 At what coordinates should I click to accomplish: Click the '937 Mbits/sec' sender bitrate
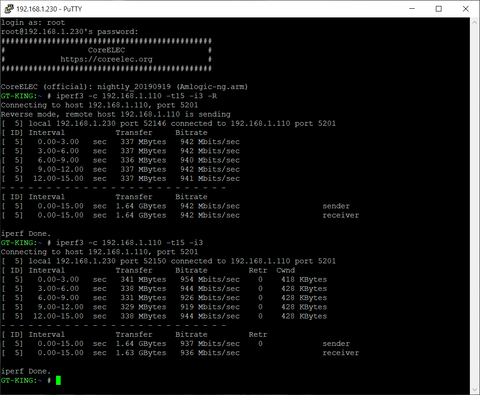(210, 344)
